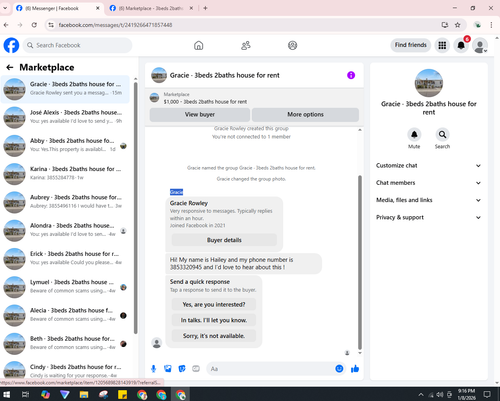Open the José Alexis conversation
Image resolution: width=500 pixels, height=401 pixels.
pyautogui.click(x=65, y=117)
